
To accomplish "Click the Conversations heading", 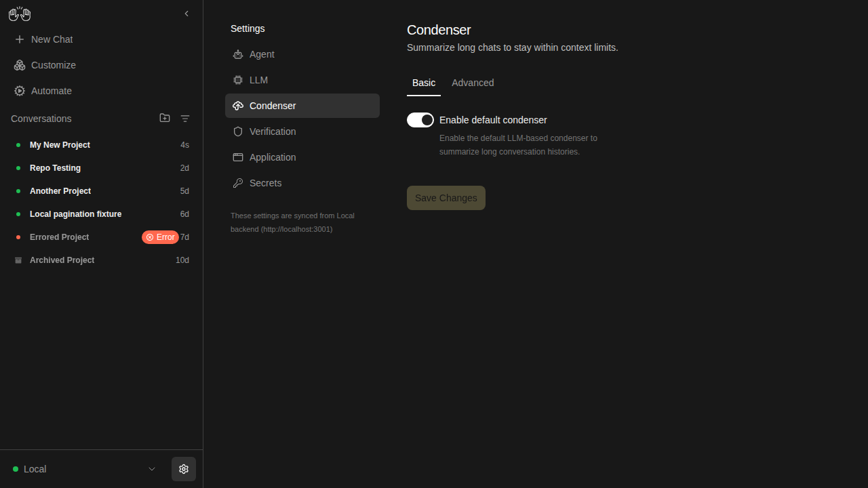I will (x=41, y=119).
